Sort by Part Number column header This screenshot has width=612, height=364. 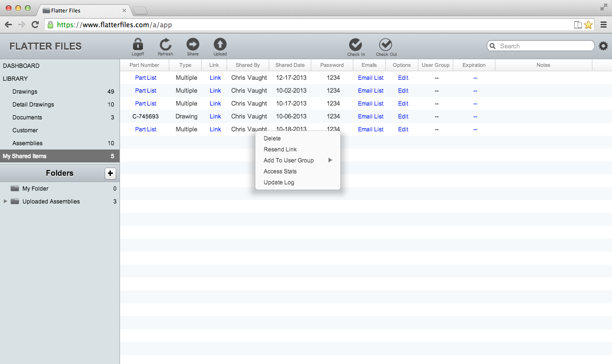tap(144, 65)
